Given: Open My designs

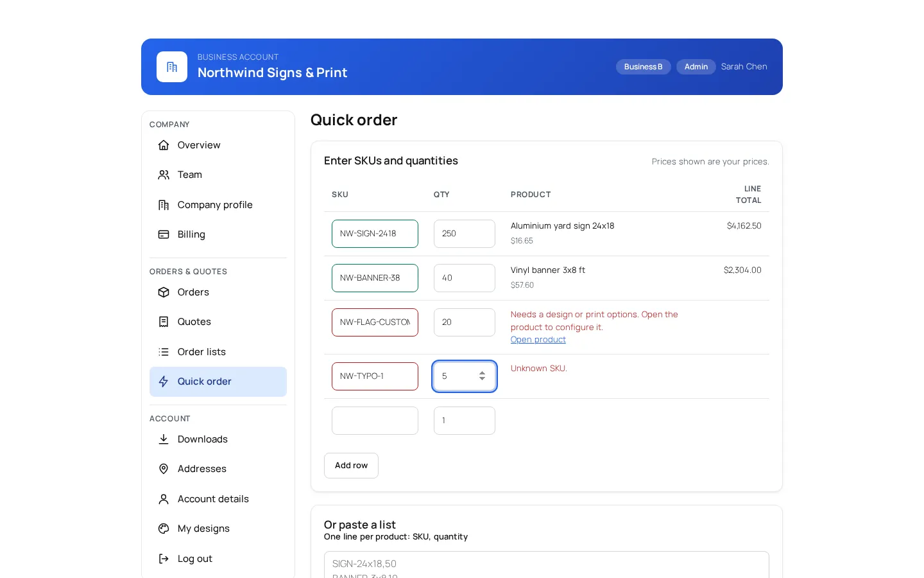Looking at the screenshot, I should point(218,529).
